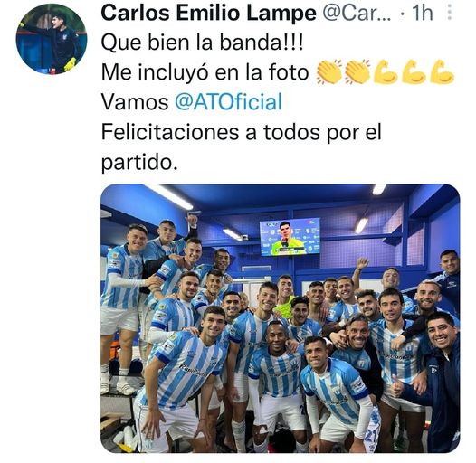
Task: Click the number 21 on player's shorts
Action: point(371,435)
